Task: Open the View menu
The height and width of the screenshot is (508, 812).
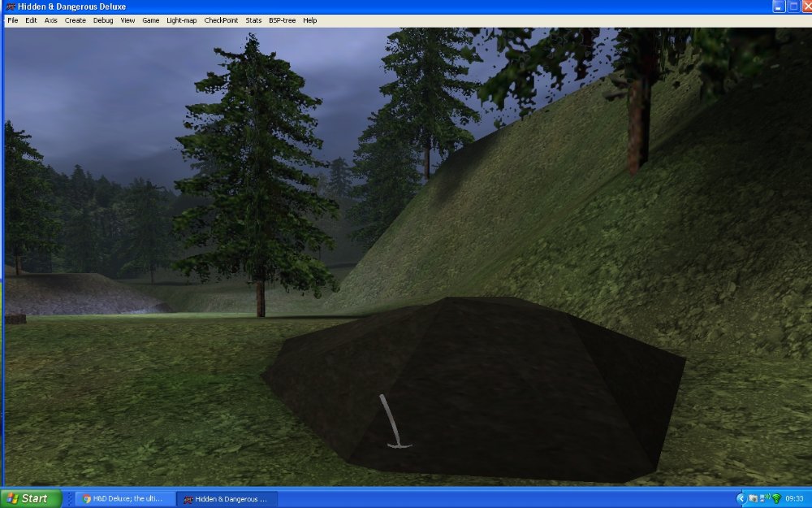Action: (127, 21)
